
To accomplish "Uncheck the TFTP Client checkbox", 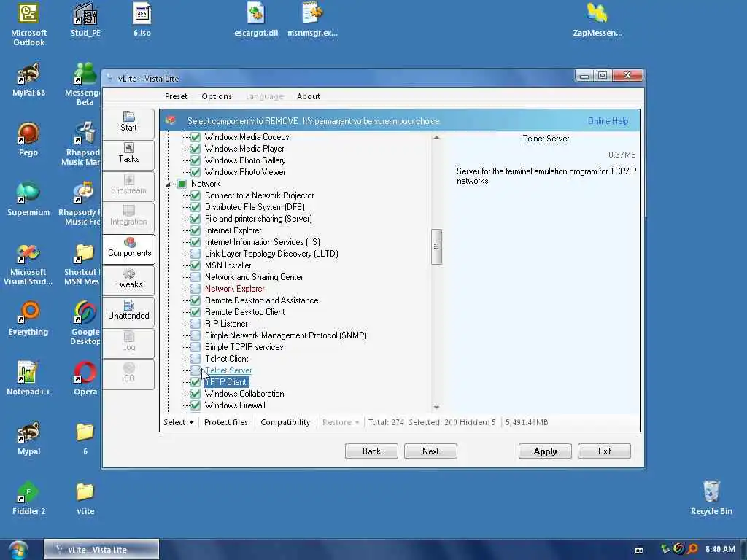I will [196, 382].
